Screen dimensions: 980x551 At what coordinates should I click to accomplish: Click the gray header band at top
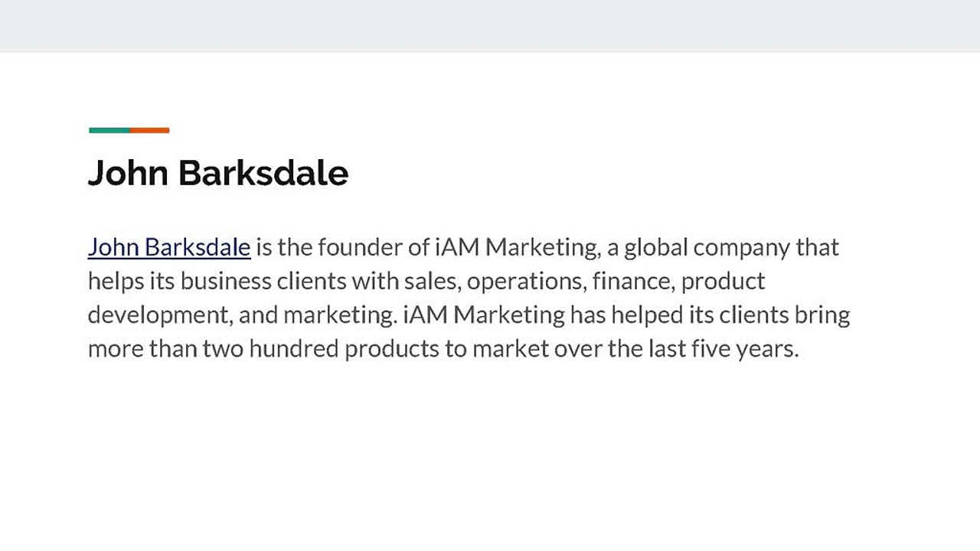point(490,26)
